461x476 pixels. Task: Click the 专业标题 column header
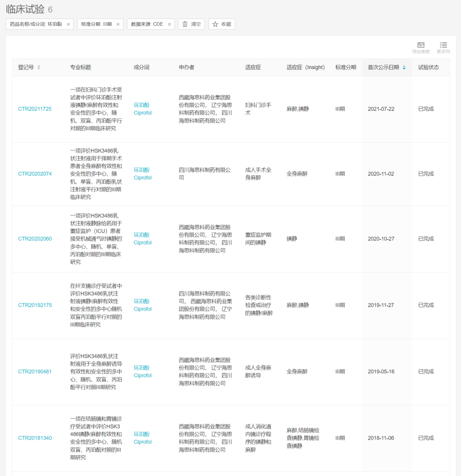81,67
